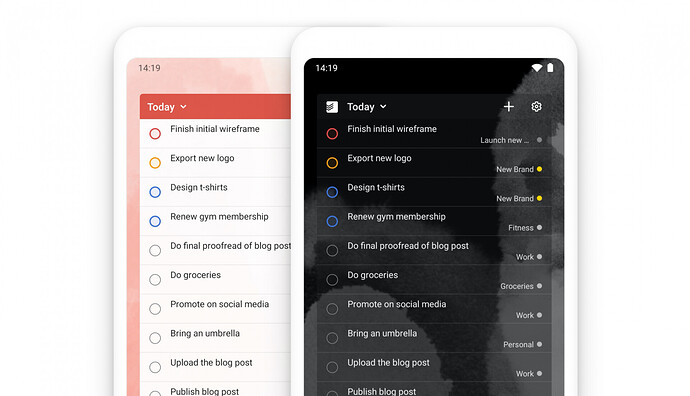The height and width of the screenshot is (396, 690).
Task: Expand the Today chevron in red header
Action: [x=184, y=107]
